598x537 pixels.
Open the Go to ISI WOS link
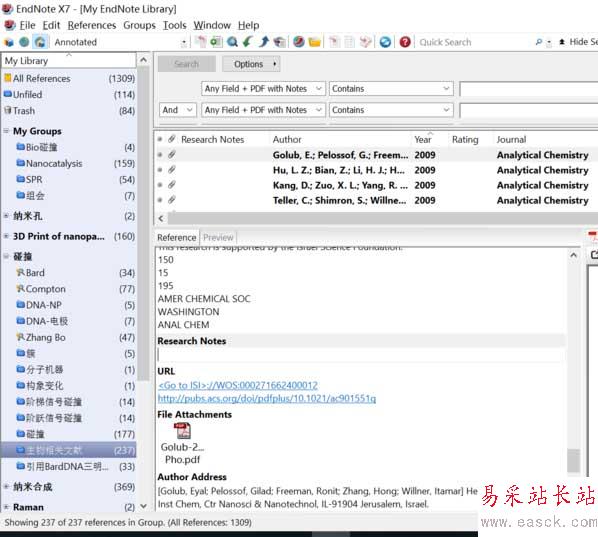(238, 385)
